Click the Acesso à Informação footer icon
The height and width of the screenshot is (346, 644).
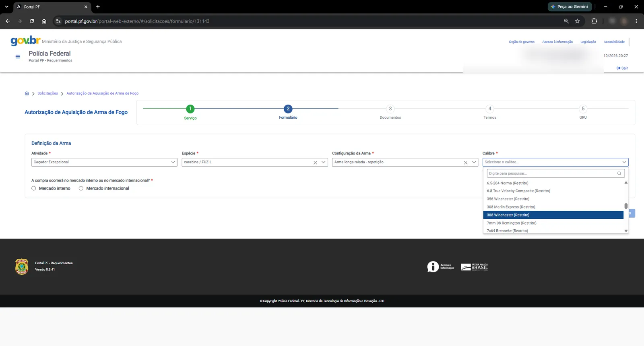441,267
